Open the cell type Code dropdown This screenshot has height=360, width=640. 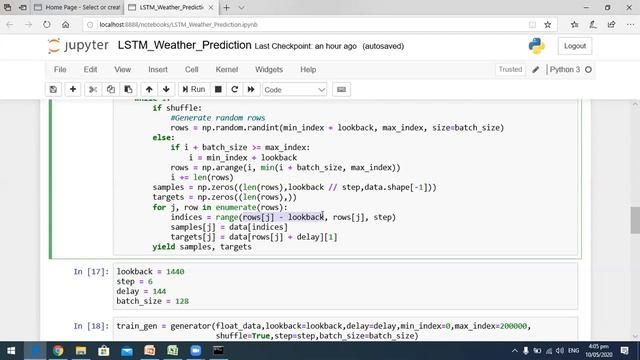tap(294, 90)
